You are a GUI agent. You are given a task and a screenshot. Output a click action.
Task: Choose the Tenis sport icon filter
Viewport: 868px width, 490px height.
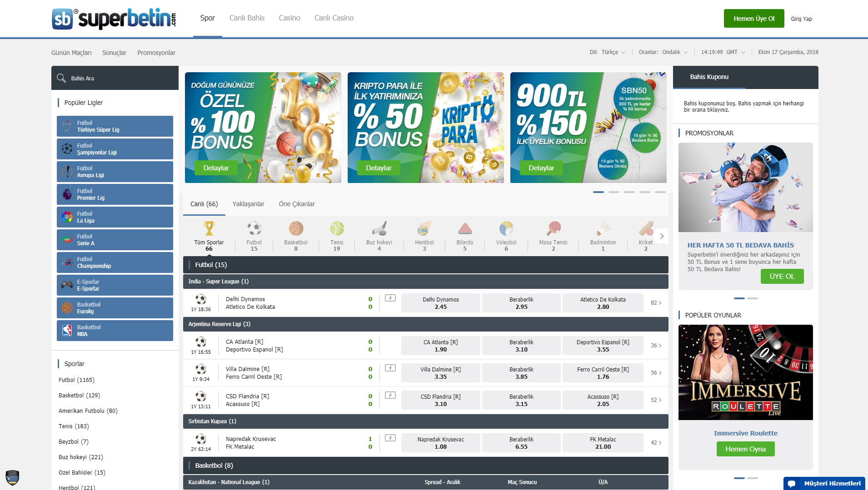[x=337, y=228]
